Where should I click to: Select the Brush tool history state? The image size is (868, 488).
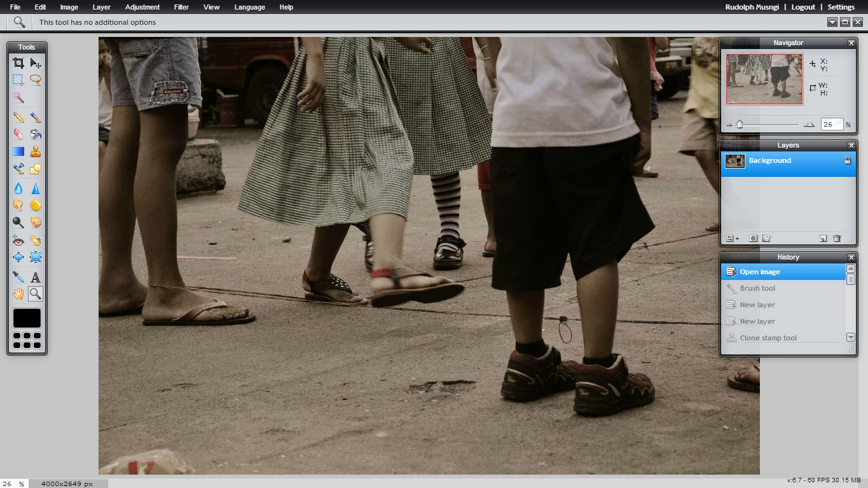pyautogui.click(x=783, y=288)
